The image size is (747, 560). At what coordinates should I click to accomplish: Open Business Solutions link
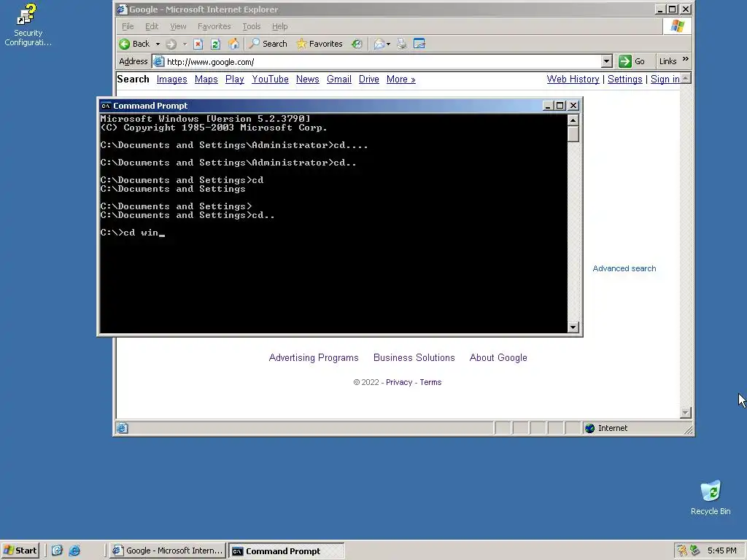click(x=414, y=357)
